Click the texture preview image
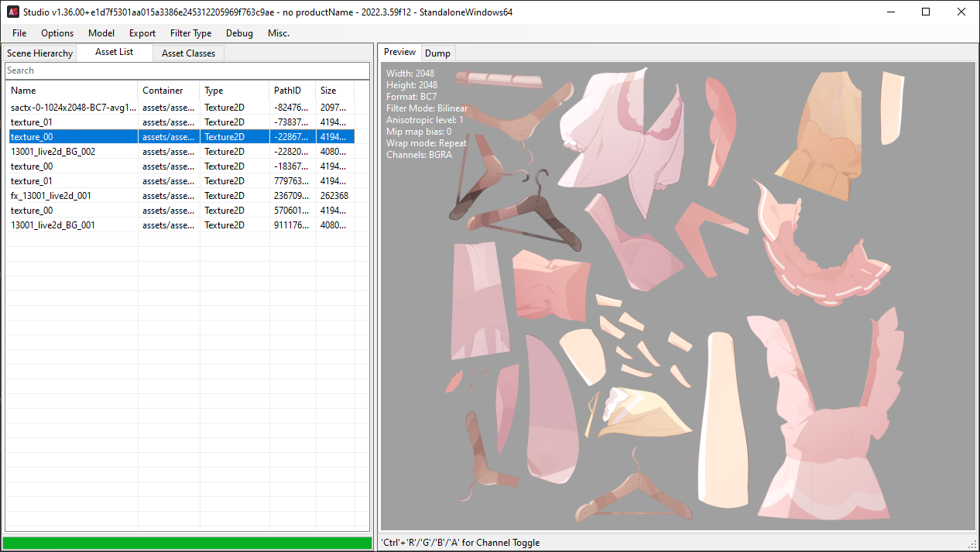 pos(678,297)
